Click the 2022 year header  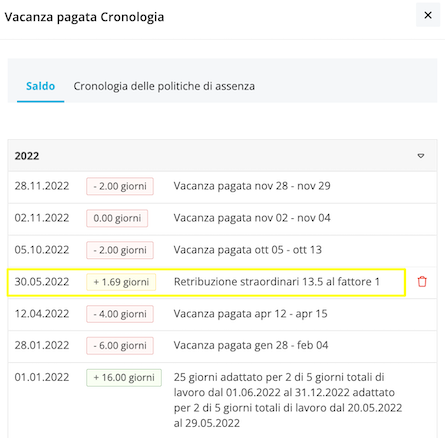click(222, 156)
